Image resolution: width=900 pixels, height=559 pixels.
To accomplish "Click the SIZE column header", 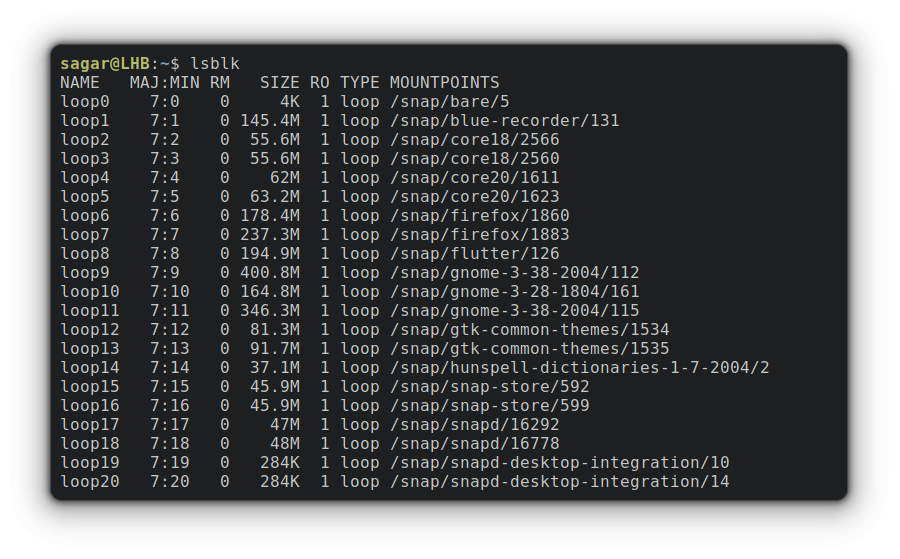I will tap(280, 83).
